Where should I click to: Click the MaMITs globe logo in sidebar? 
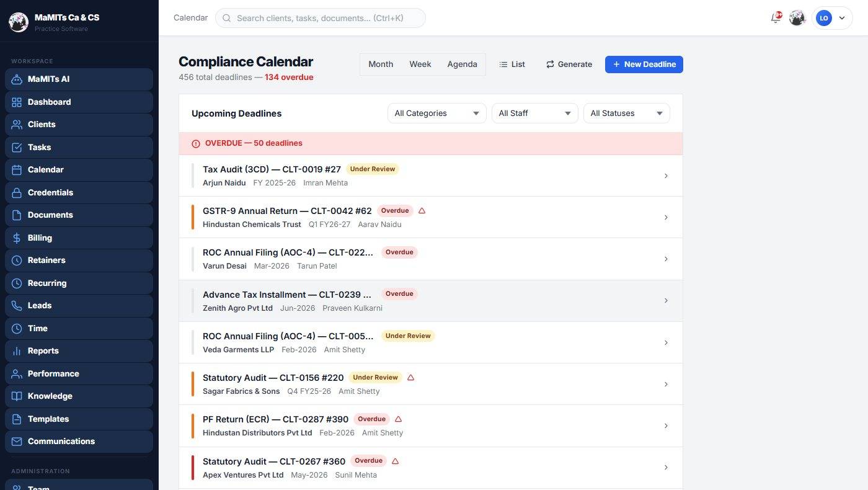pyautogui.click(x=19, y=22)
